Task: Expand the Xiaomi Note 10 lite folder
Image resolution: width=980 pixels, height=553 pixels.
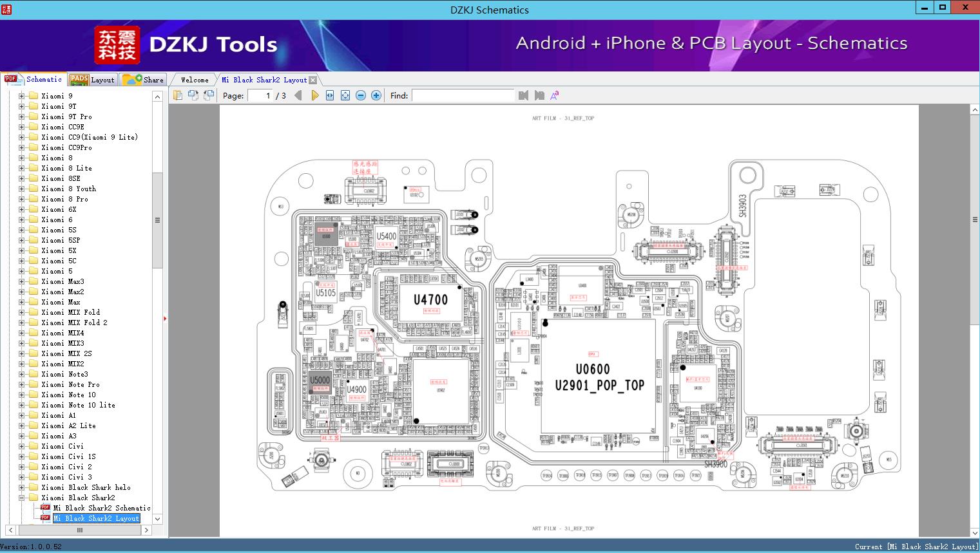Action: pos(21,405)
